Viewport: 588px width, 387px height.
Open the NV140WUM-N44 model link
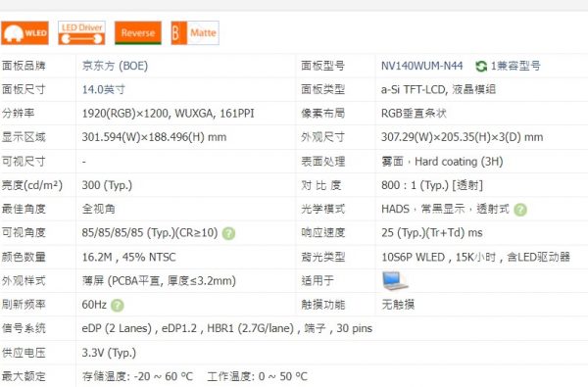[x=421, y=66]
